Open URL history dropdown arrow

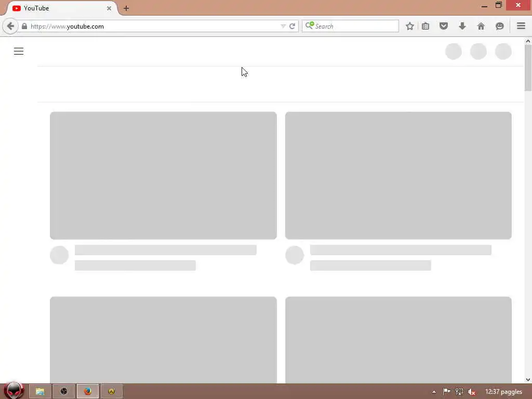[x=283, y=26]
